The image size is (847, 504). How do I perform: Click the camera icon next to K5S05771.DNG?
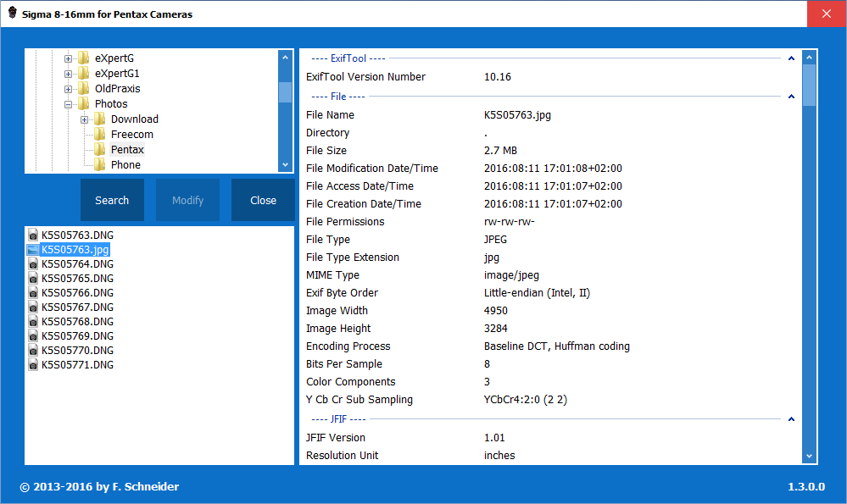point(33,365)
